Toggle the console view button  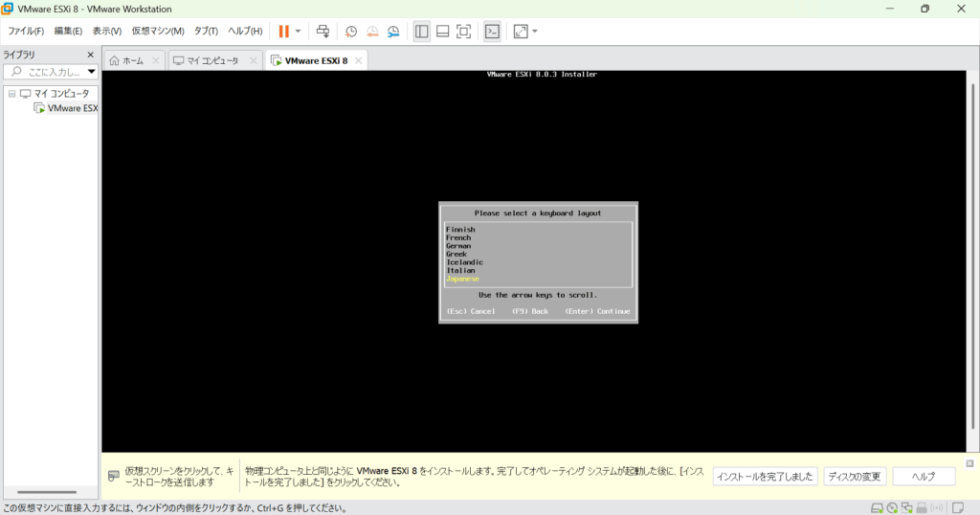(x=492, y=32)
